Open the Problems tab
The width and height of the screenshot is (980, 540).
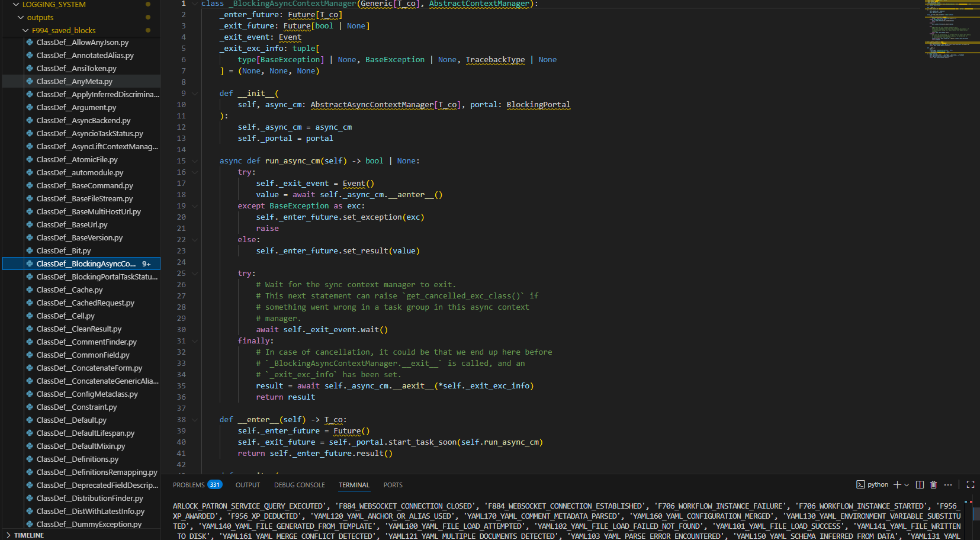pyautogui.click(x=188, y=485)
